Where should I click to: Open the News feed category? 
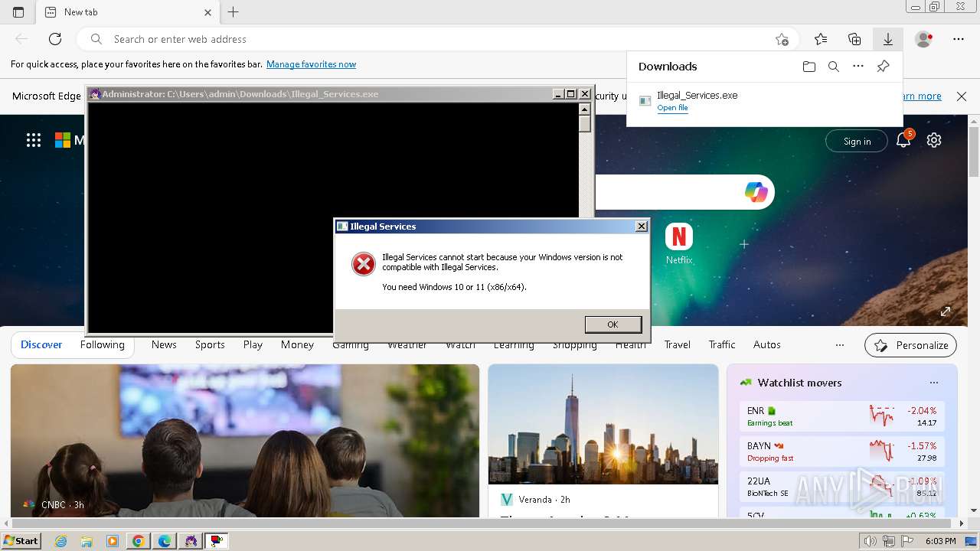point(164,344)
